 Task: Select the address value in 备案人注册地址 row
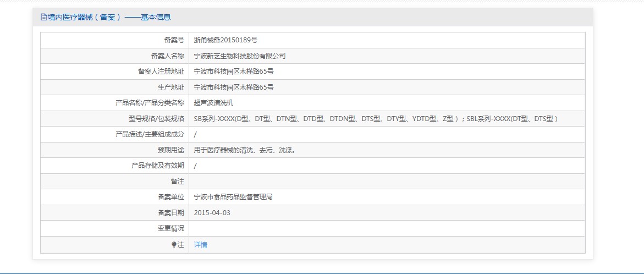(x=234, y=72)
